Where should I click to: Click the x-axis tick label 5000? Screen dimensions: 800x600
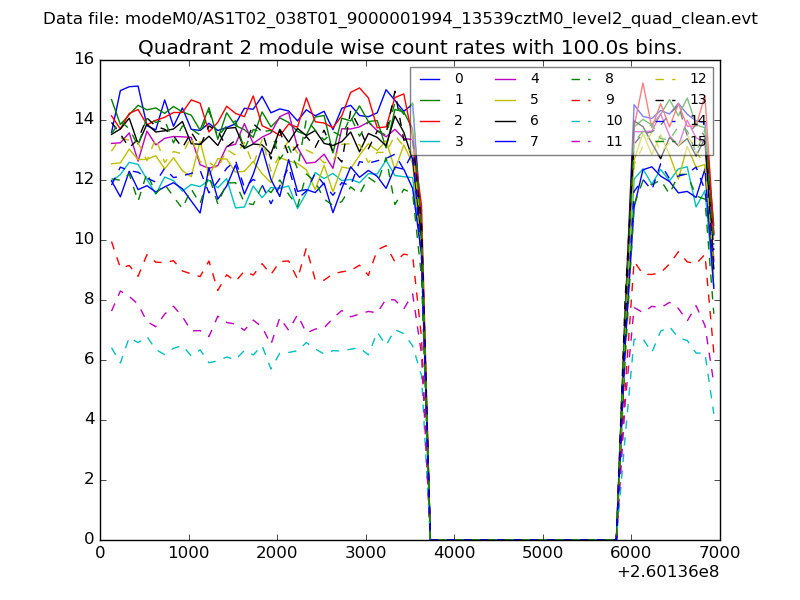point(543,552)
